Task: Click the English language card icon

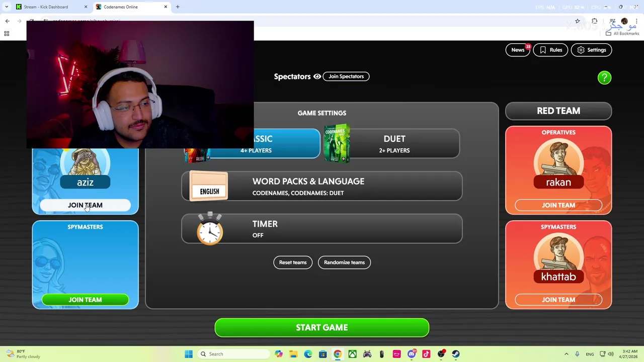Action: click(209, 186)
